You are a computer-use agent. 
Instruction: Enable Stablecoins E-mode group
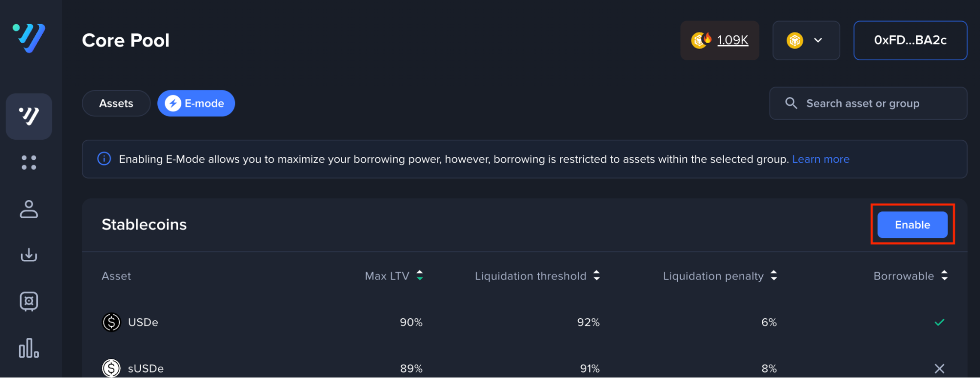[x=912, y=225]
